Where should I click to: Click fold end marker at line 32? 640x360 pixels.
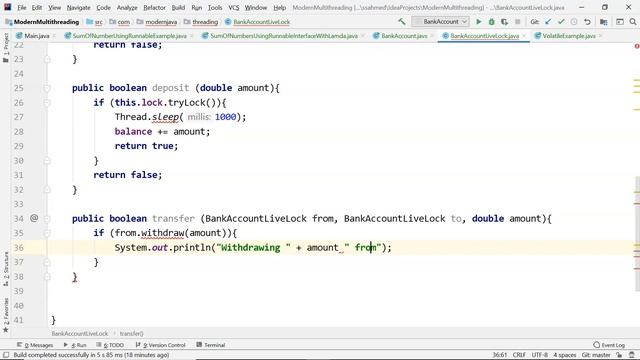(47, 189)
